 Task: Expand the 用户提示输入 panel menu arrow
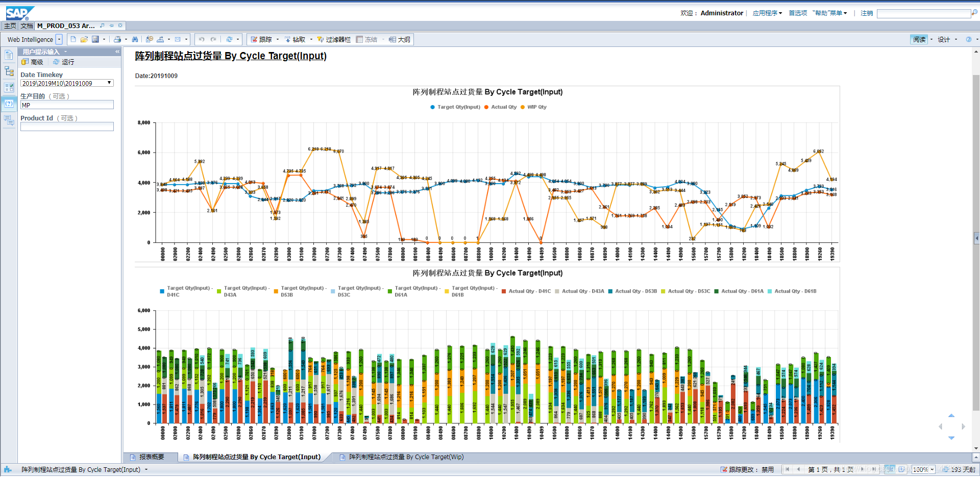(65, 52)
